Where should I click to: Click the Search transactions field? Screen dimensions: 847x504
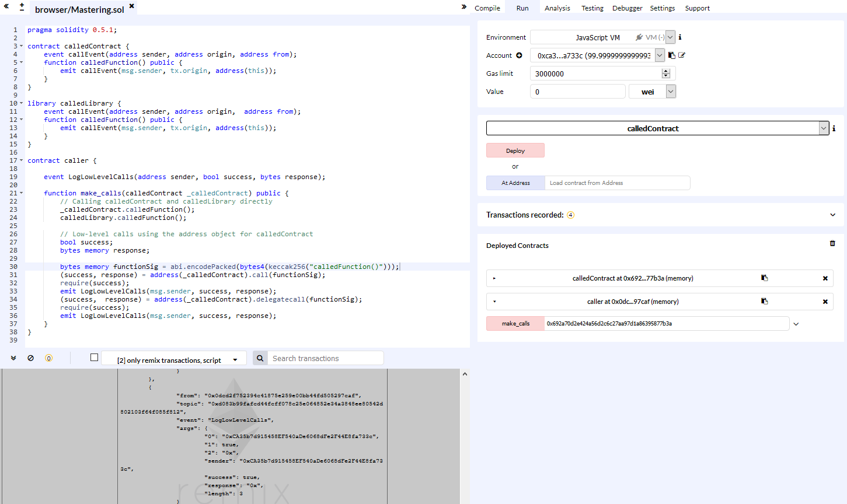pos(326,358)
